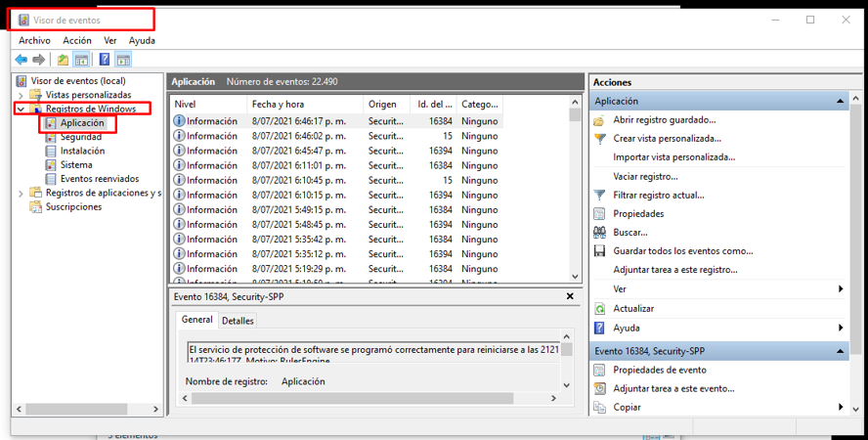Image resolution: width=868 pixels, height=440 pixels.
Task: Click the Guardar todos los eventos disk icon
Action: pos(600,251)
